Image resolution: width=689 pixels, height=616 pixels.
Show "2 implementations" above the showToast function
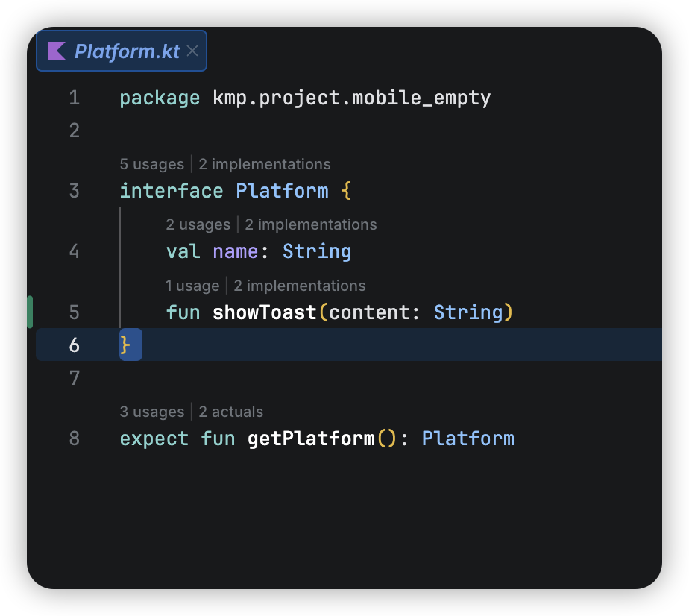tap(300, 286)
